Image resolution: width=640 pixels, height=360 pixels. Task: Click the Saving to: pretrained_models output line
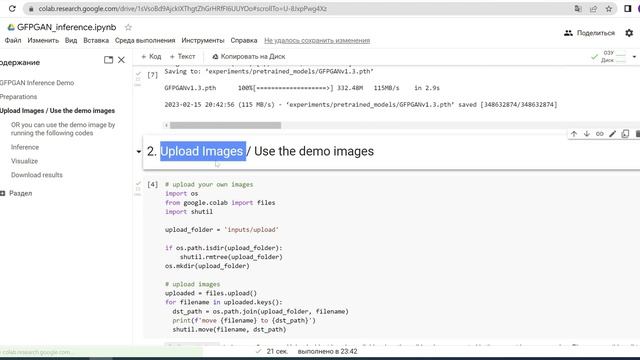click(x=269, y=71)
